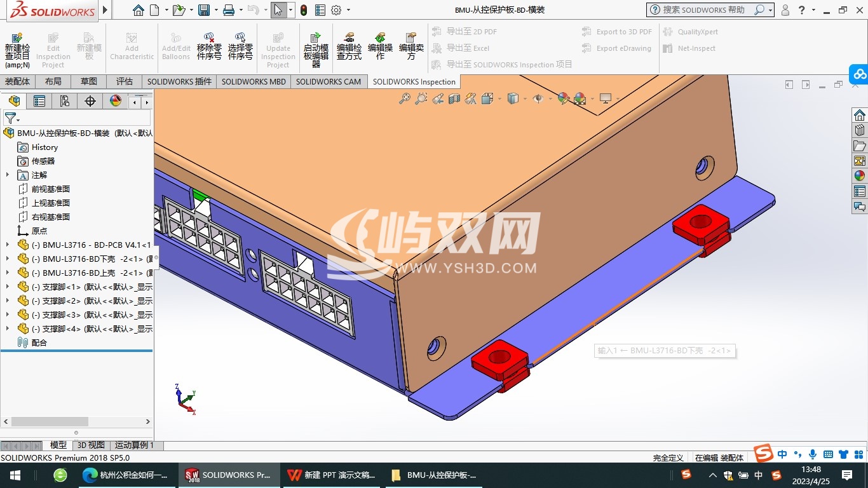Click the Apply Scene icon
The width and height of the screenshot is (868, 488).
pyautogui.click(x=580, y=98)
